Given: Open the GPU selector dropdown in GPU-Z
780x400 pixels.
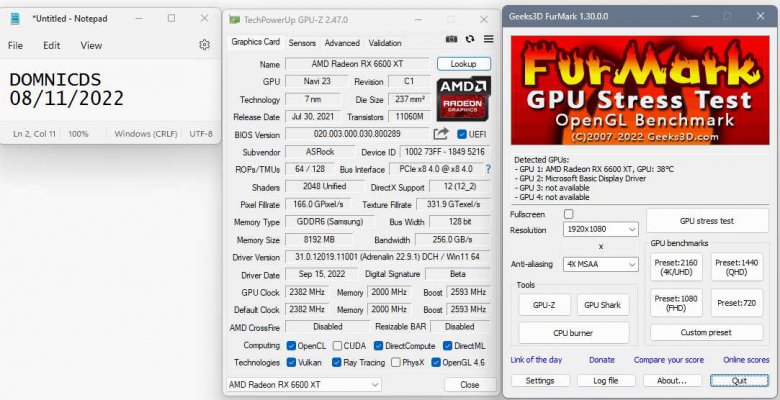Looking at the screenshot, I should [x=304, y=385].
